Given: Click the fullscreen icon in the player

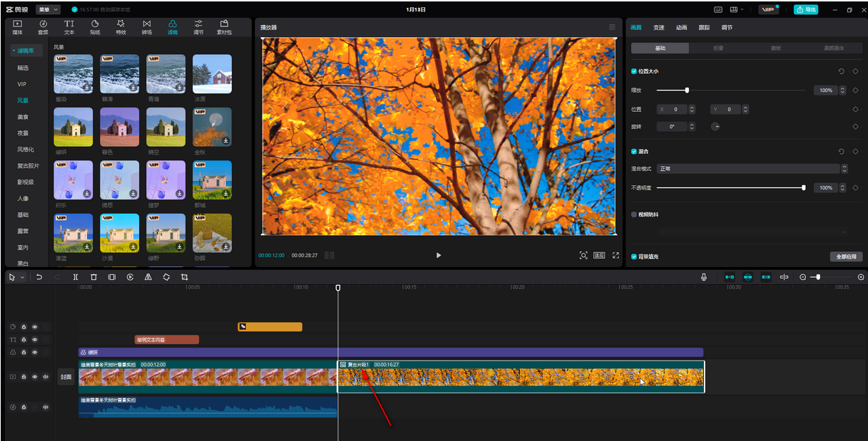Looking at the screenshot, I should (616, 255).
